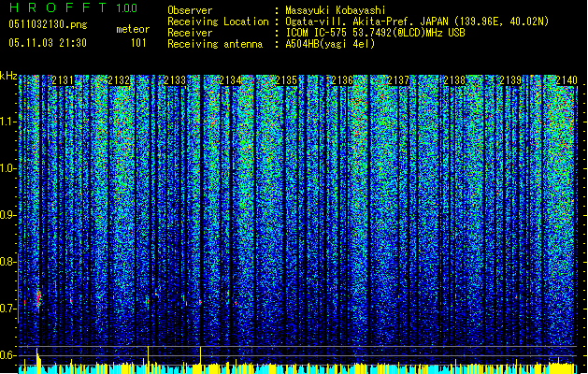Click the Observer name Masayuki Kobayashi
588x374 pixels.
point(336,10)
